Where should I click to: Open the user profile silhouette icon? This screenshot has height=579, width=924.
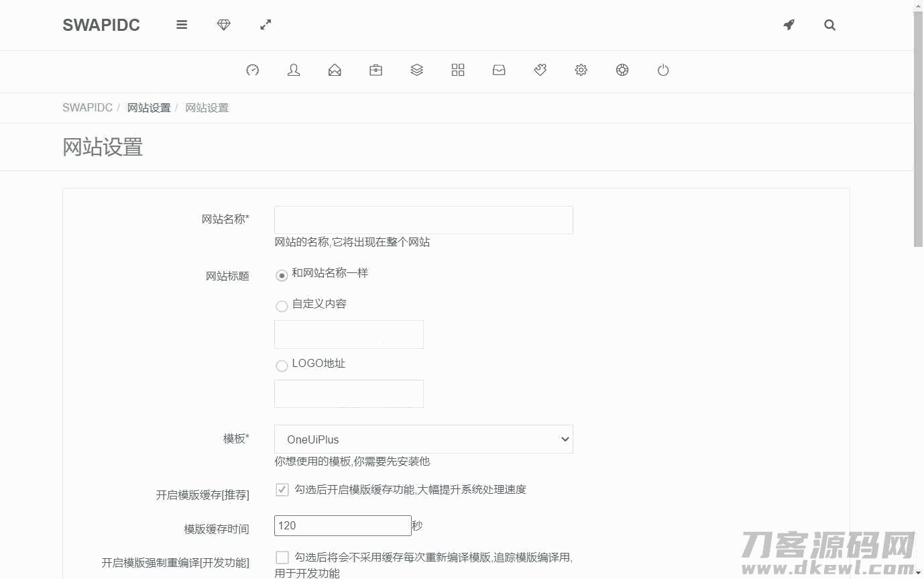click(294, 70)
